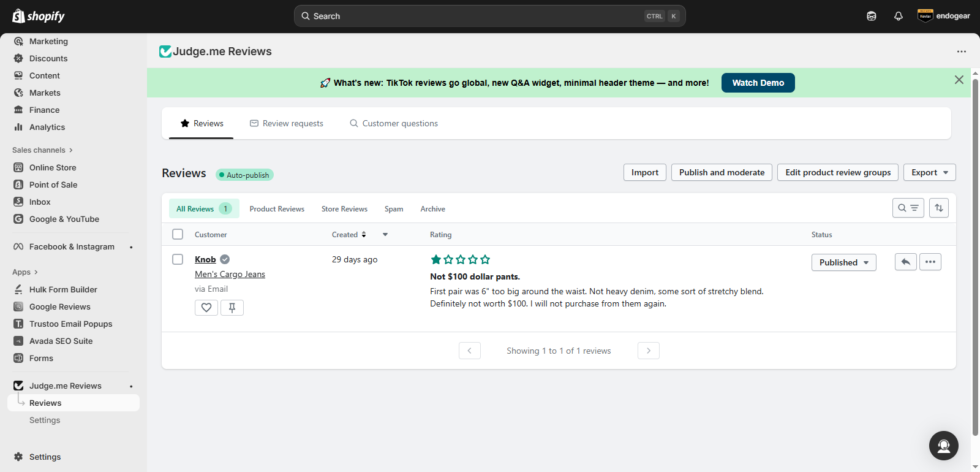Image resolution: width=980 pixels, height=472 pixels.
Task: Dismiss the What's new banner
Action: [x=959, y=80]
